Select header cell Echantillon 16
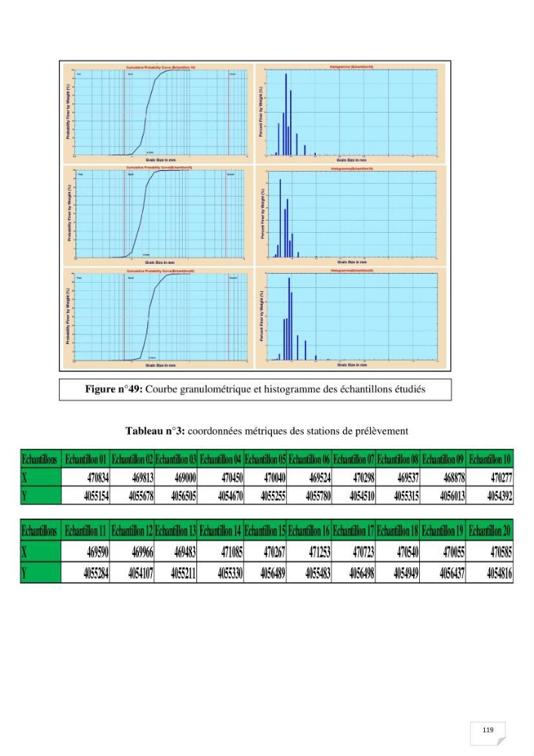 [309, 531]
